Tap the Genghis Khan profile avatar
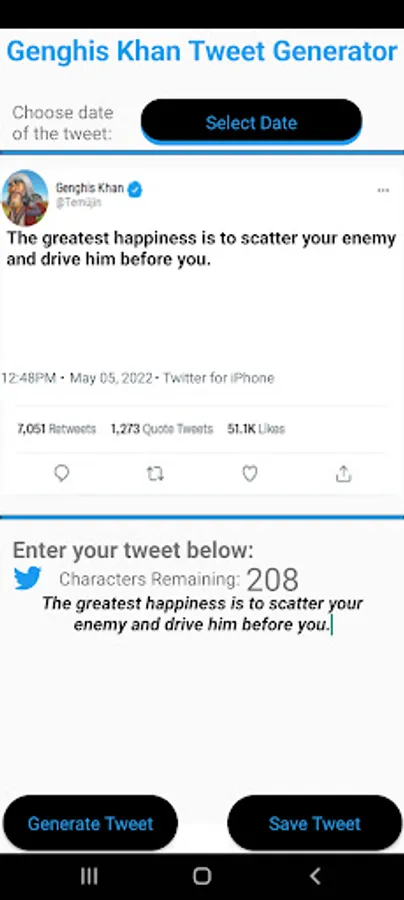 [25, 198]
